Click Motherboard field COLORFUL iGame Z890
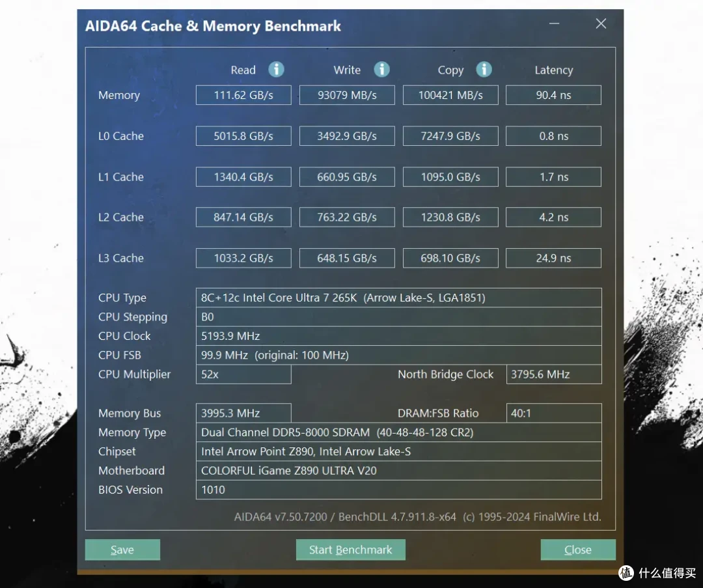This screenshot has width=703, height=588. [x=398, y=471]
